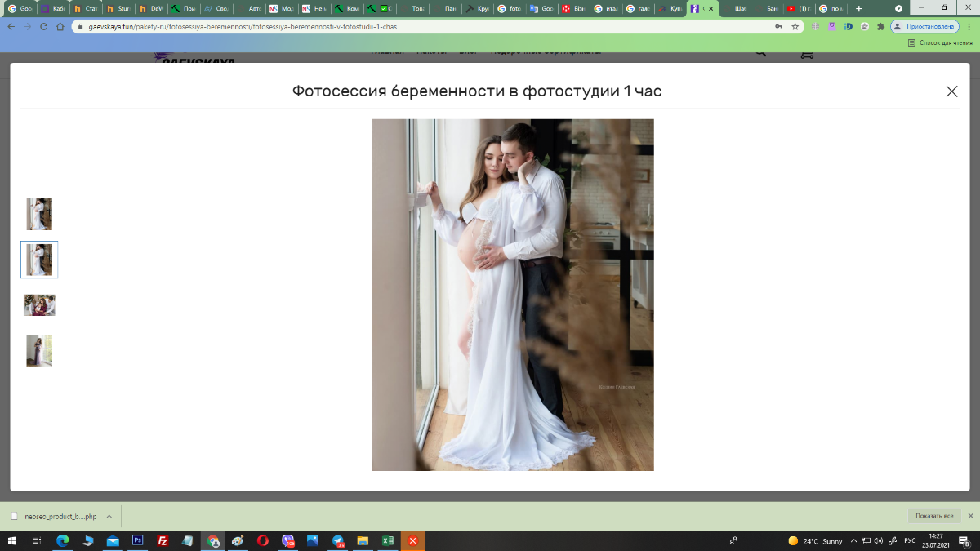Screen dimensions: 980x551
Task: Open Photos app from taskbar
Action: [313, 540]
